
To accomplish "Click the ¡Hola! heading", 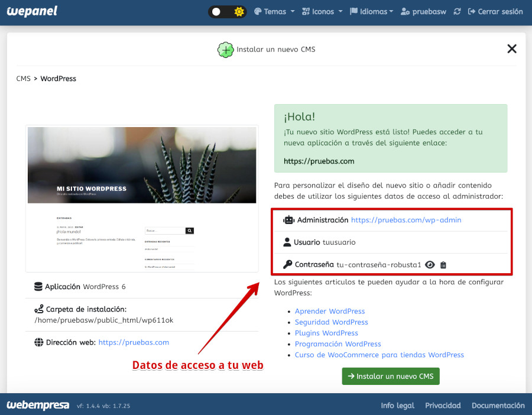I will coord(300,116).
